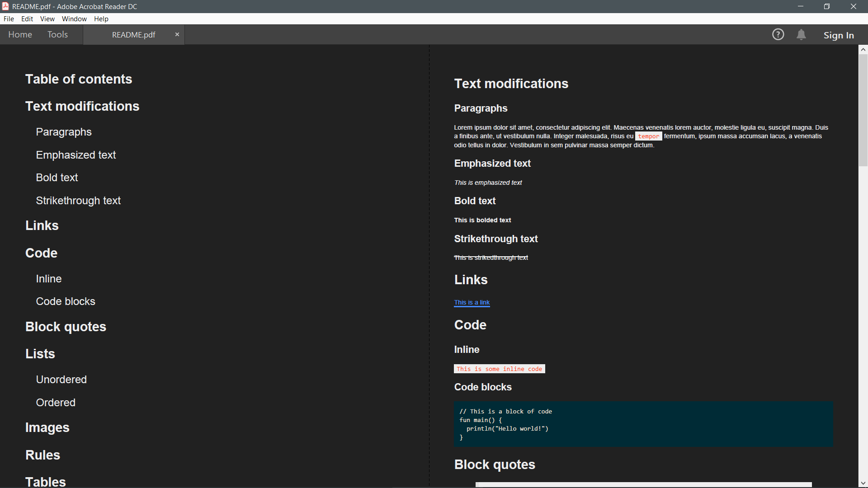
Task: Switch to the Tools tab
Action: 57,35
